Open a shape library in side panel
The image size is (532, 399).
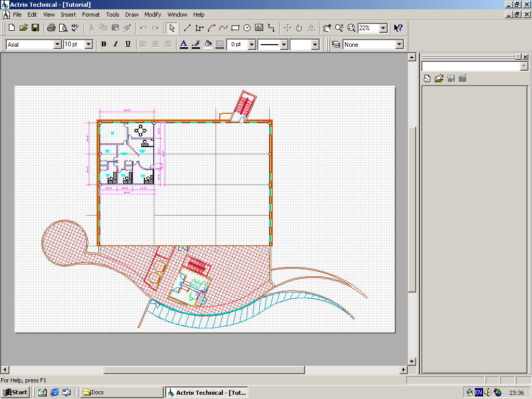[439, 78]
